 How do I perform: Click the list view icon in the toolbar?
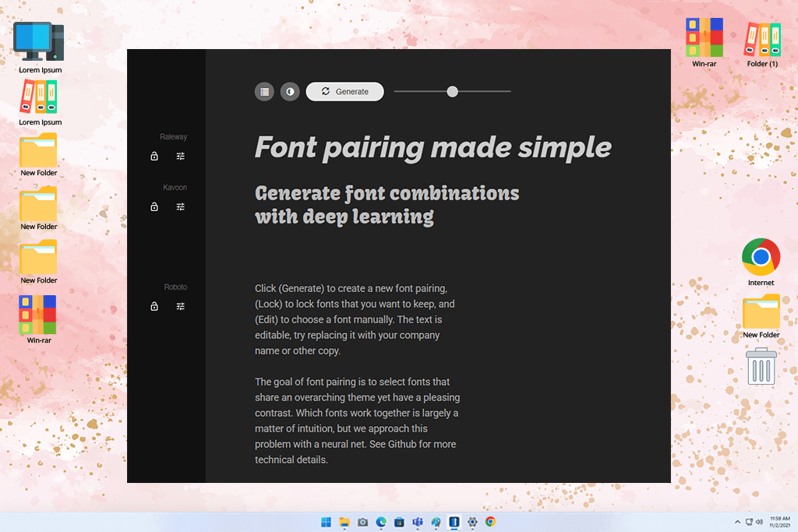pos(264,92)
